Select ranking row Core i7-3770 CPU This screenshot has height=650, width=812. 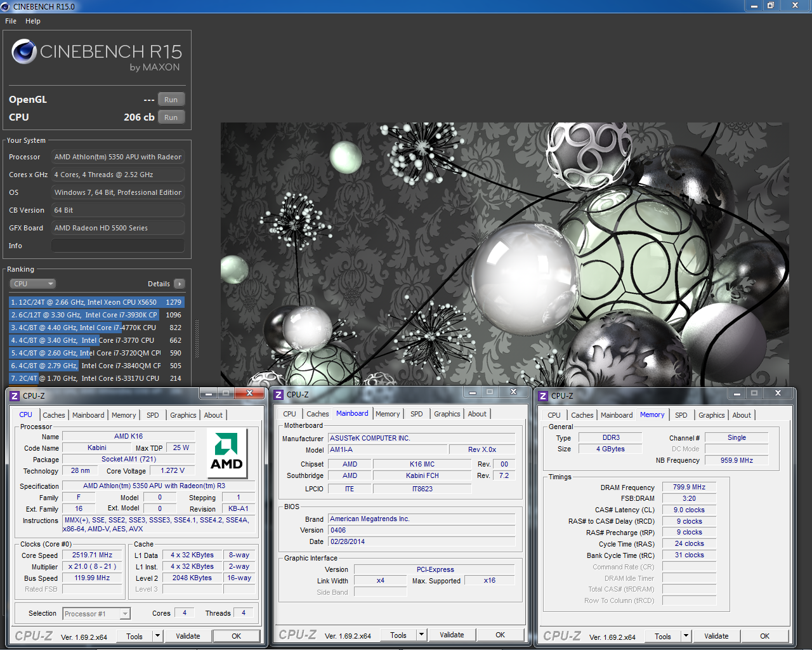pos(96,340)
